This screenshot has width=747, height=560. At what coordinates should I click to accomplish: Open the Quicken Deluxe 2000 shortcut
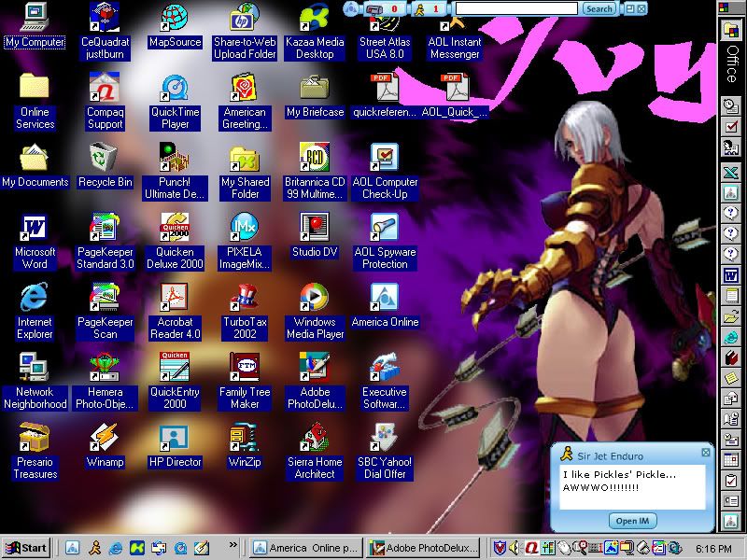[175, 229]
